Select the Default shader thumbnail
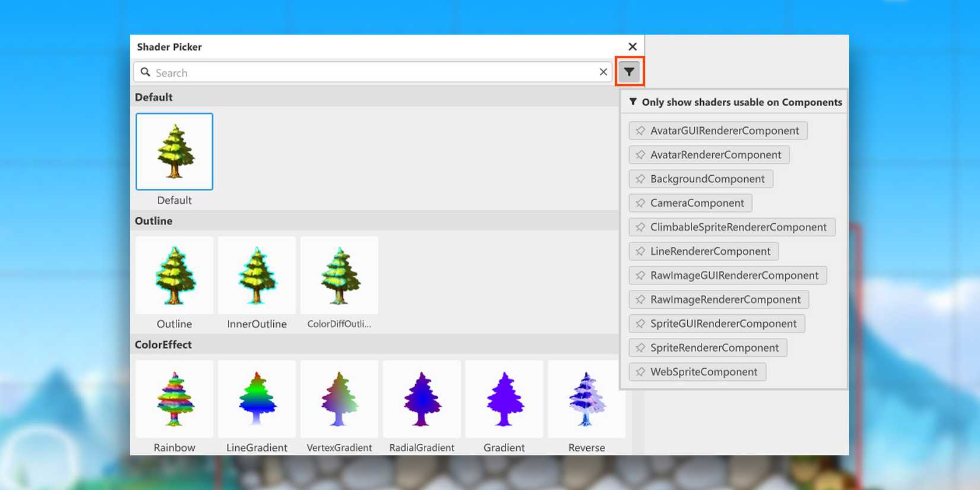Image resolution: width=980 pixels, height=490 pixels. pyautogui.click(x=174, y=152)
